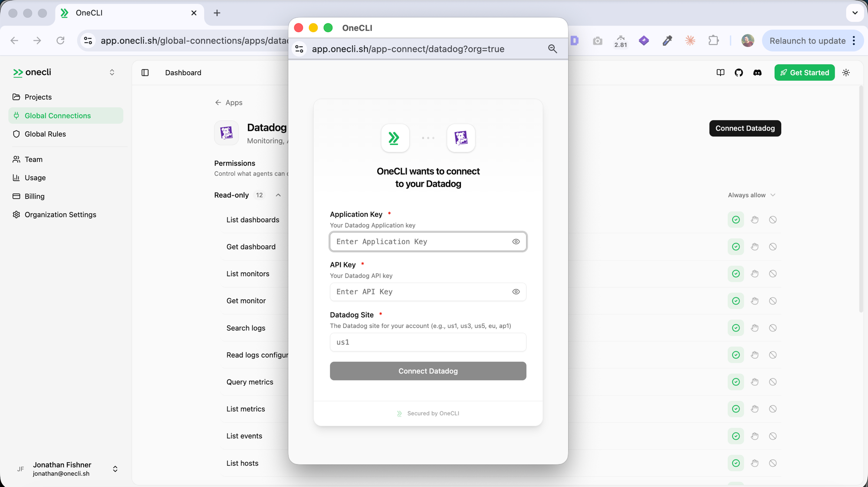The height and width of the screenshot is (487, 868).
Task: Open the Discord icon link
Action: 757,73
